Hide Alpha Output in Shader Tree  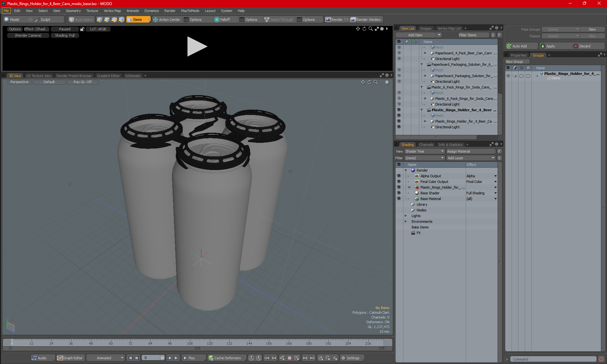(399, 176)
